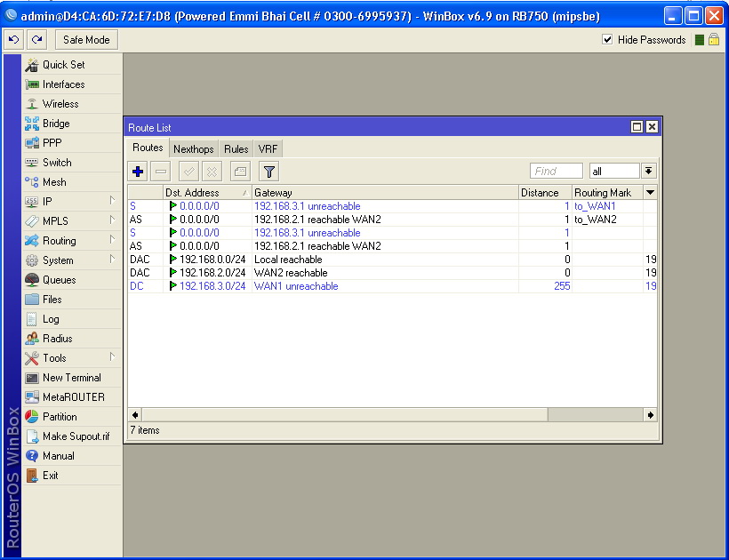Screen dimensions: 729x560
Task: Sort by Gateway column header
Action: (x=385, y=192)
